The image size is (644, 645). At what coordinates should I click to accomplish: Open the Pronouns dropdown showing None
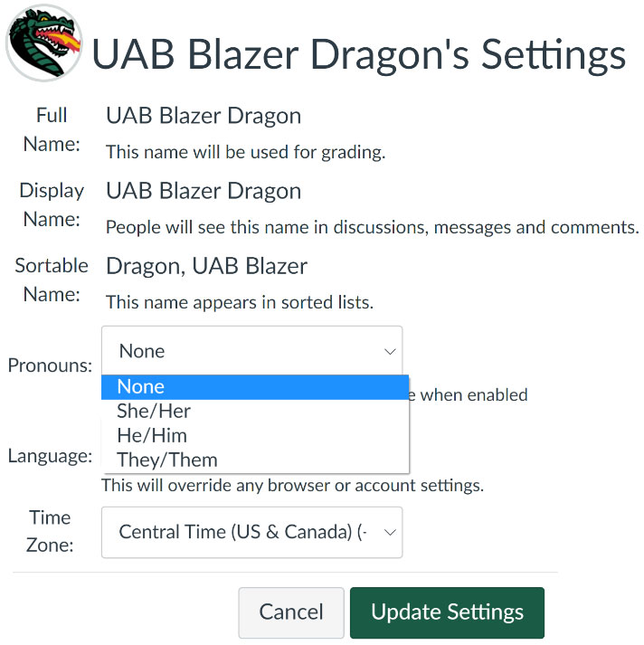tap(251, 351)
